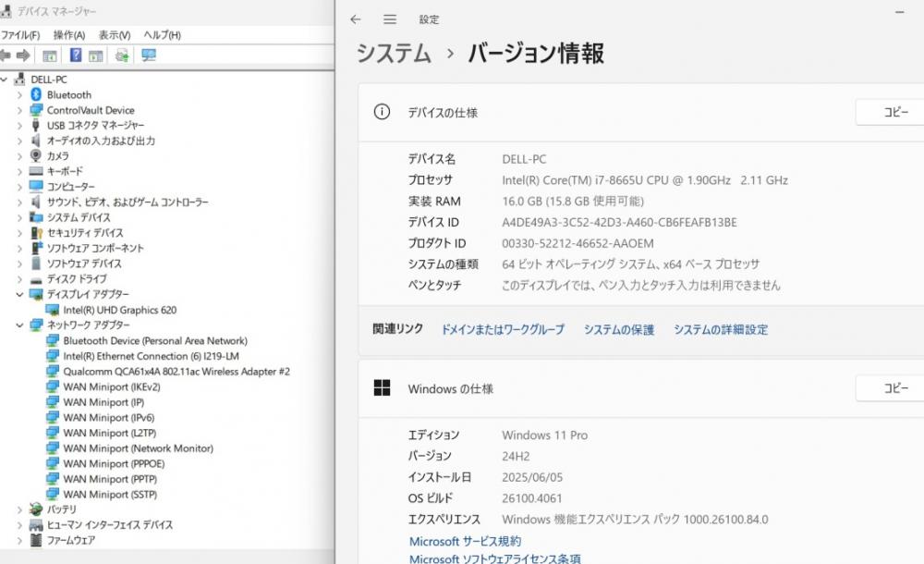Collapse the DELL-PC root node

[4, 80]
